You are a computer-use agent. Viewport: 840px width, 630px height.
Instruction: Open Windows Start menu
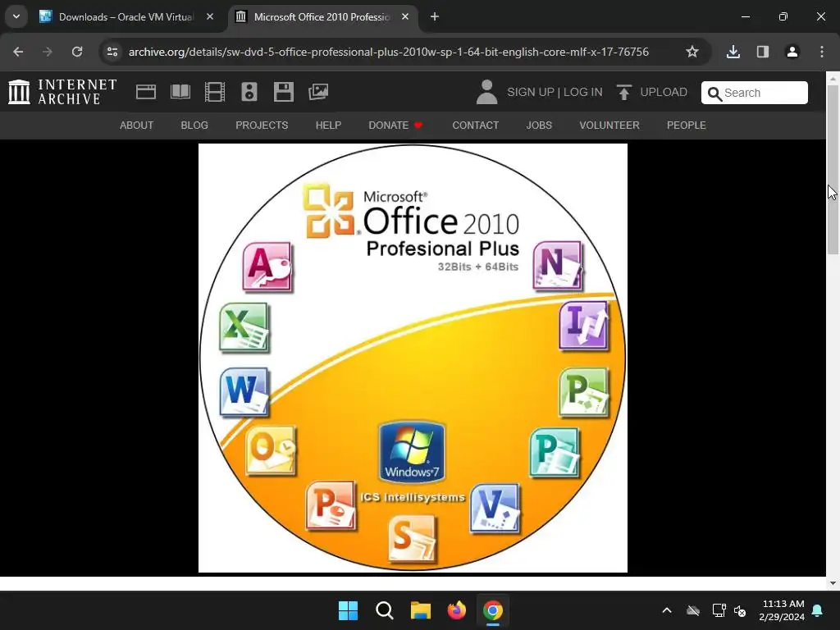coord(348,610)
